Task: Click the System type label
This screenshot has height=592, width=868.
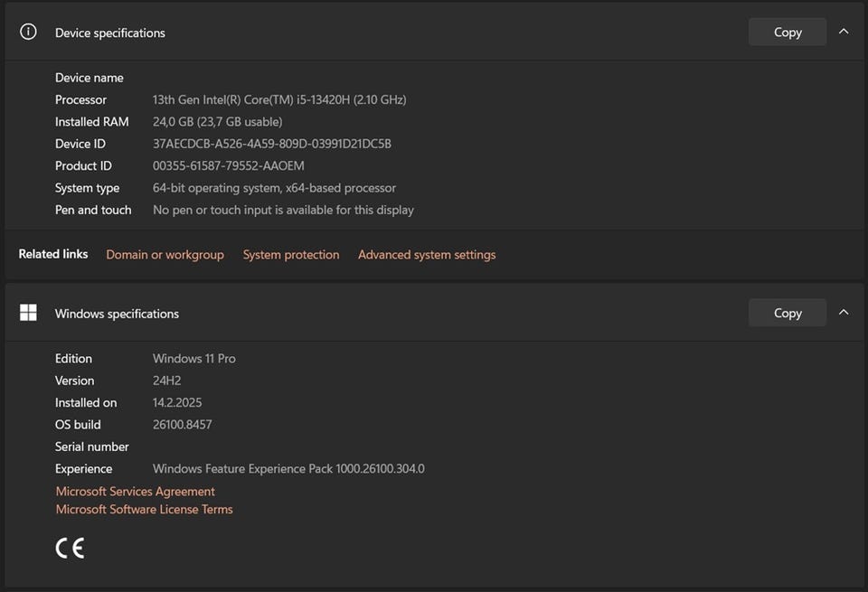Action: (x=87, y=188)
